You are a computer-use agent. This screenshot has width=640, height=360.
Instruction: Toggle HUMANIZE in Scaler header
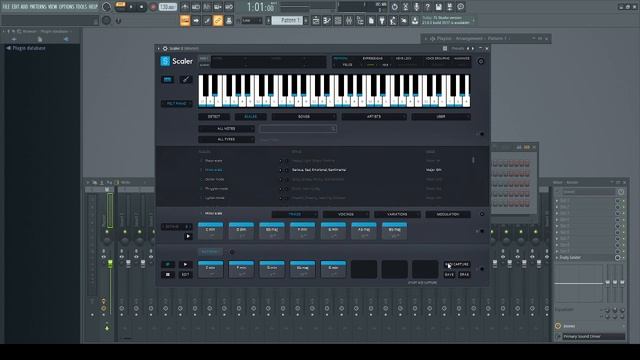[x=462, y=58]
